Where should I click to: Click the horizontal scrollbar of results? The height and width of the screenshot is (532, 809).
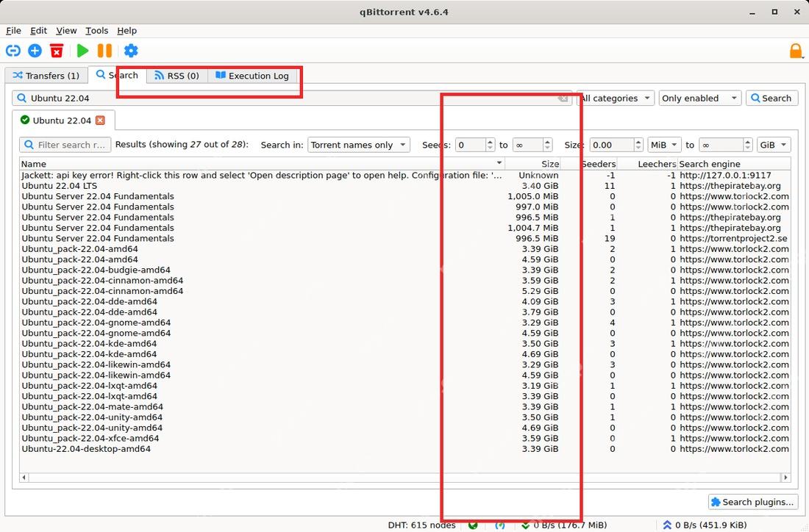(x=404, y=478)
